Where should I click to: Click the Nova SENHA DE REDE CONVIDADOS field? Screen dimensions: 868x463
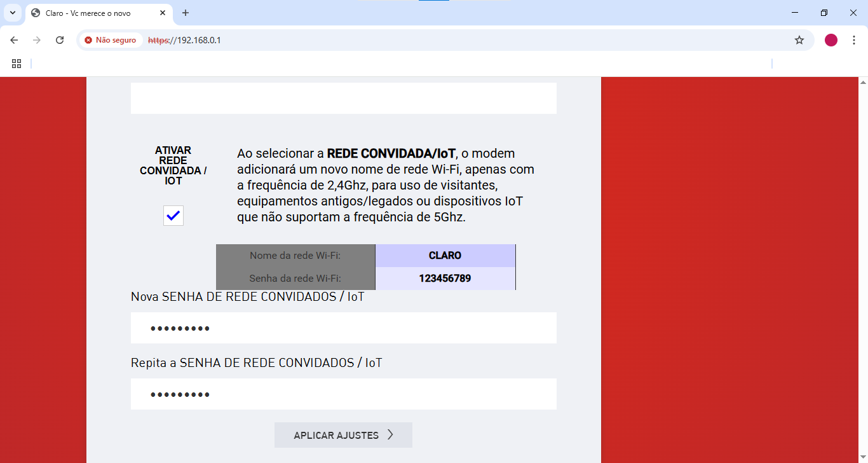click(344, 328)
